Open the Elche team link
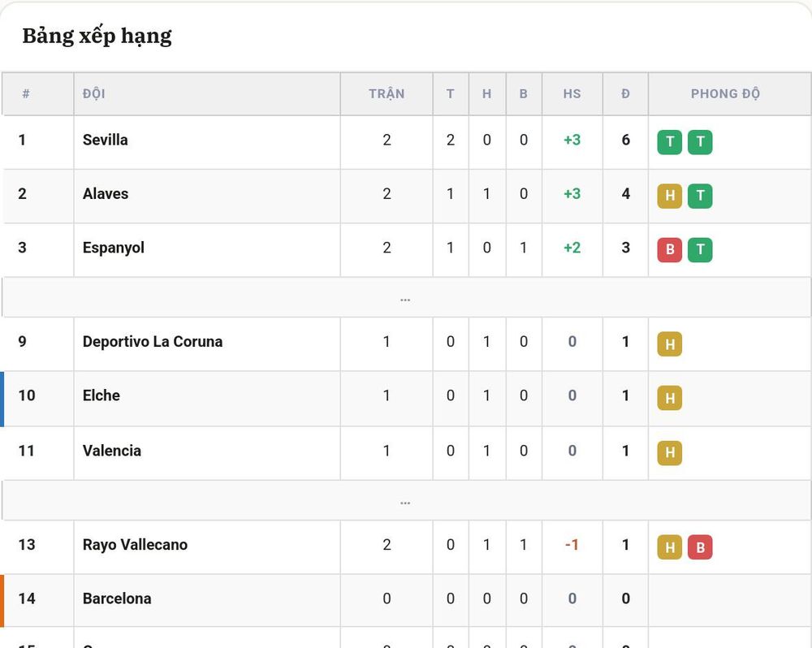812x648 pixels. (x=101, y=395)
